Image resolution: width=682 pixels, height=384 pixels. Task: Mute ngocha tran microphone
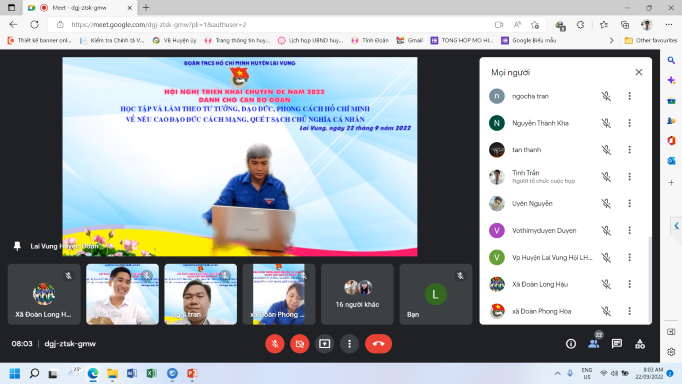pos(606,96)
